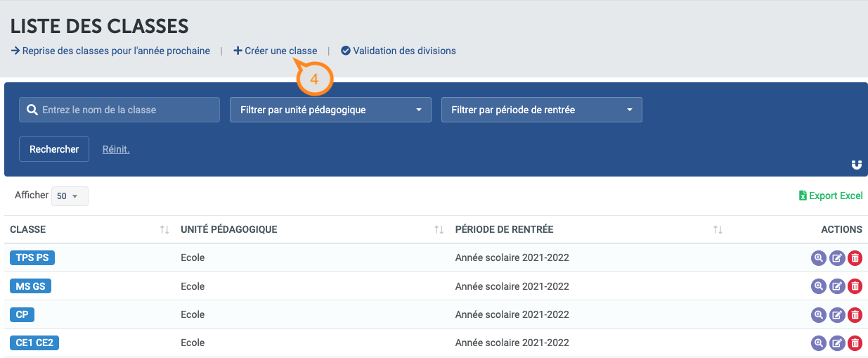The height and width of the screenshot is (358, 868).
Task: Sort by Période de rentrée arrows
Action: pyautogui.click(x=718, y=230)
